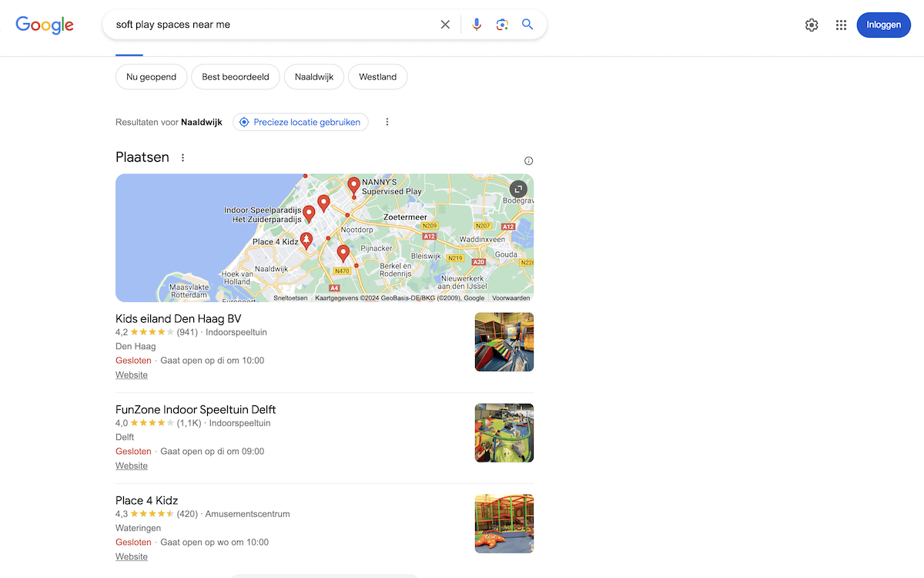Click the (941) reviews count

point(187,332)
